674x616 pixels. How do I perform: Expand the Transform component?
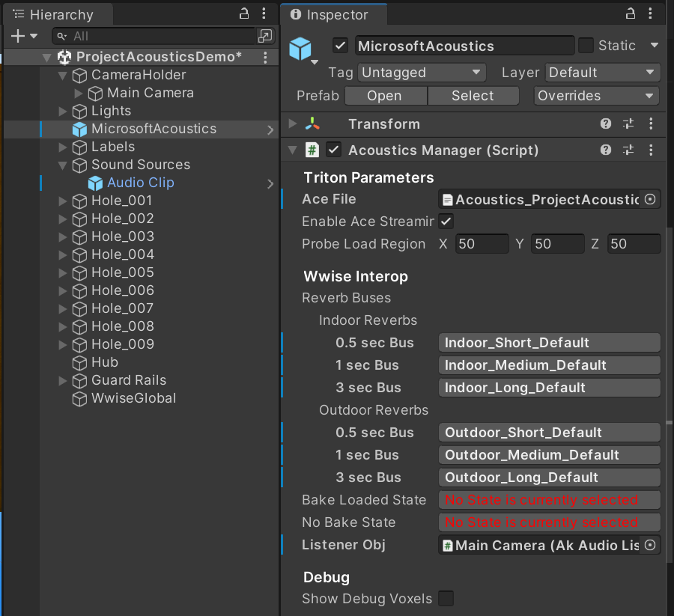click(293, 123)
